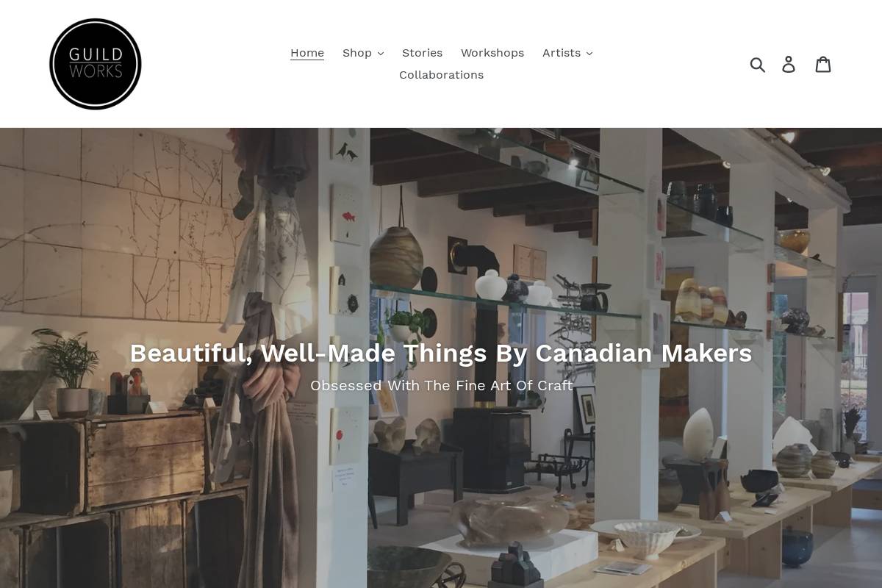Expand the chevron next to Shop

pyautogui.click(x=380, y=54)
